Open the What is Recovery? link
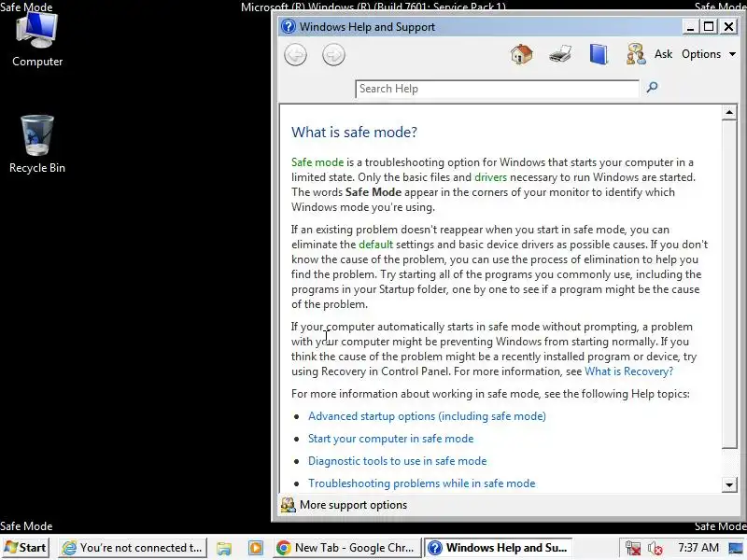 [x=628, y=371]
